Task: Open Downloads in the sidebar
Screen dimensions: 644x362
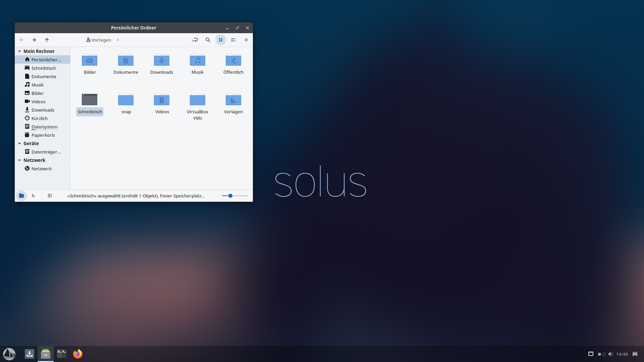Action: [43, 110]
